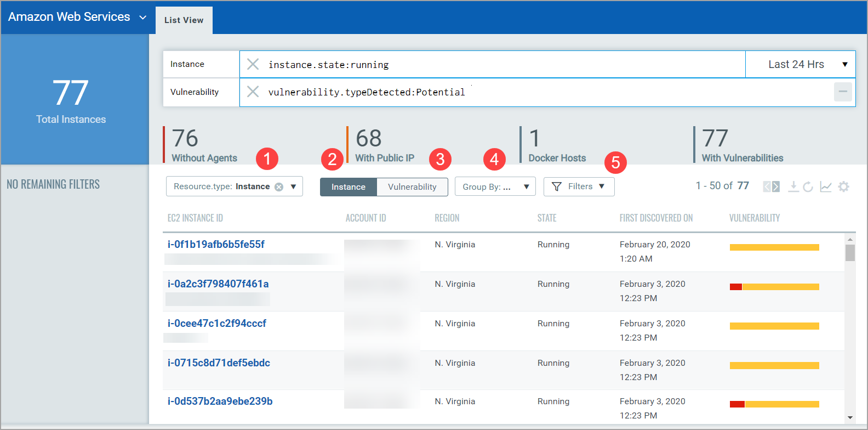Open instance i-0cee47c1c2f94cccf
This screenshot has height=430, width=868.
click(x=217, y=323)
